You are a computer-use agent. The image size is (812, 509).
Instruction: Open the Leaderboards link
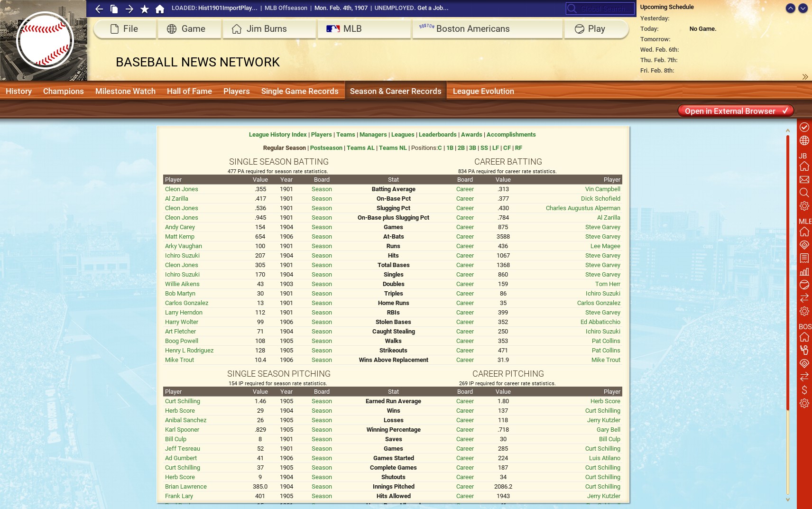point(438,135)
